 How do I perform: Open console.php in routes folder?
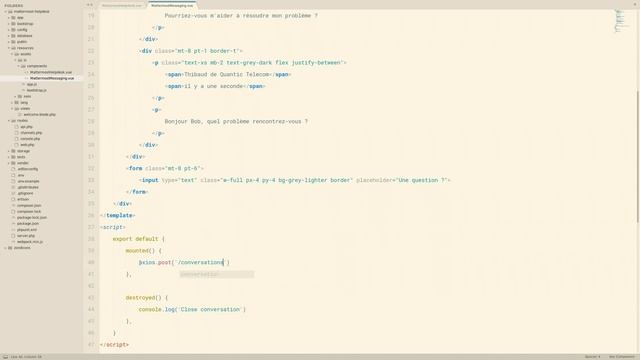click(x=30, y=139)
